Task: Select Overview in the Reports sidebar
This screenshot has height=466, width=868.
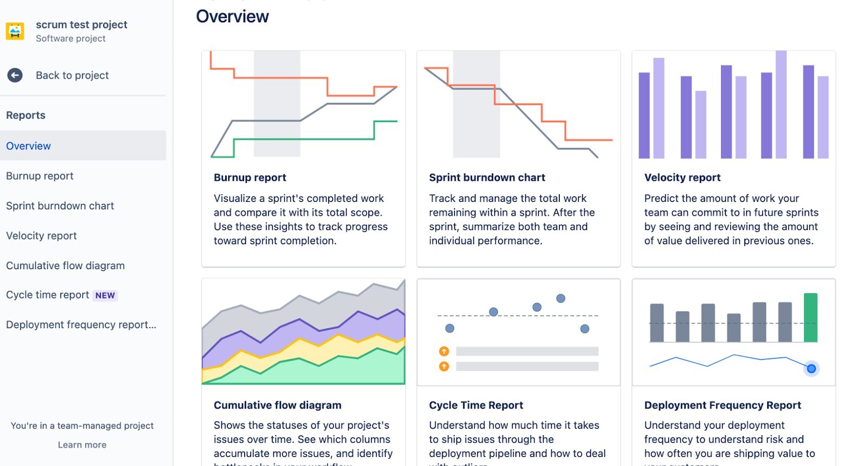Action: (28, 145)
